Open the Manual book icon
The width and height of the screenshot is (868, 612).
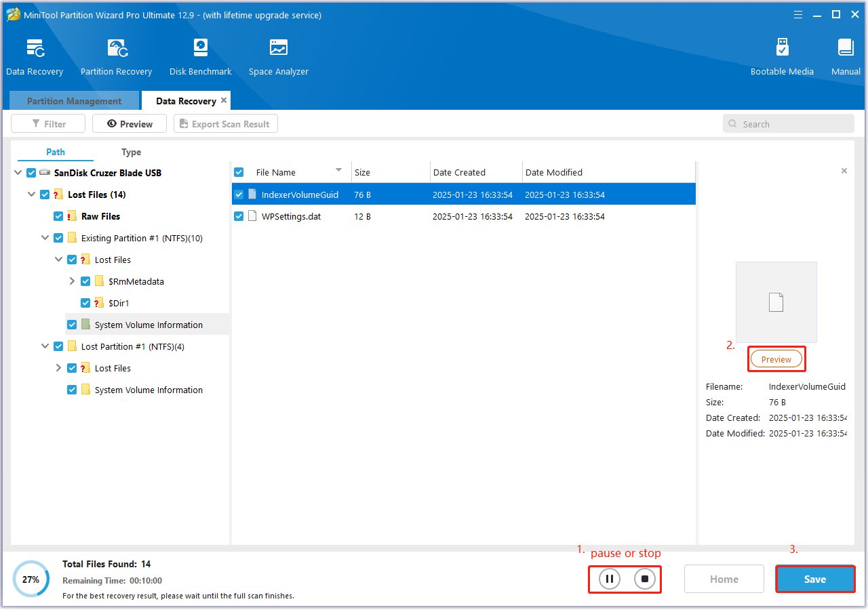(846, 47)
